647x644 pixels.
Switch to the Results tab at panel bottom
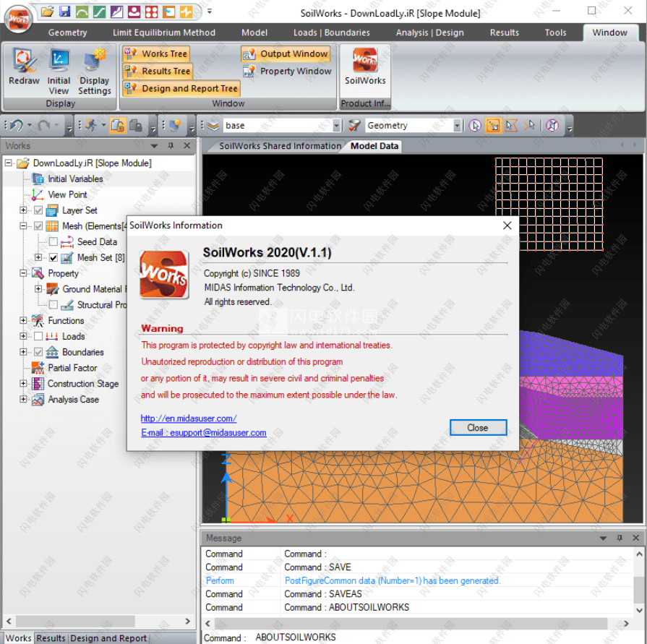[51, 637]
